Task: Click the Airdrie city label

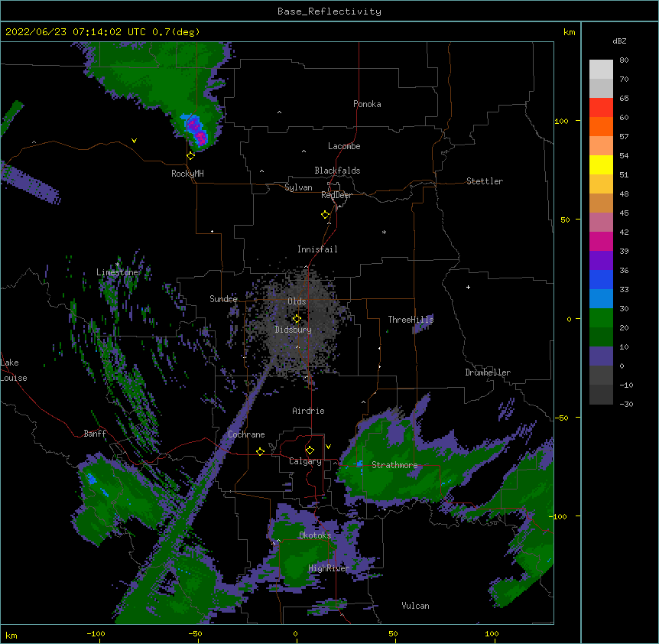Action: (309, 411)
